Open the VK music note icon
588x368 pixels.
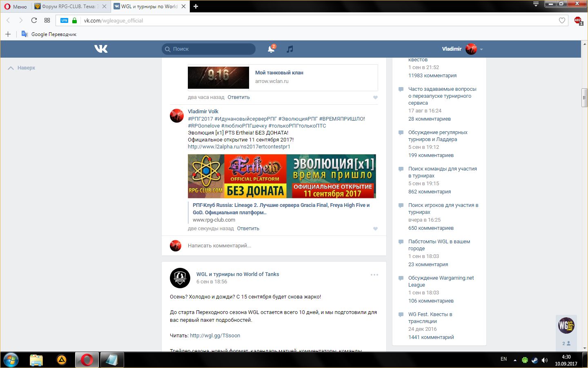(x=290, y=49)
